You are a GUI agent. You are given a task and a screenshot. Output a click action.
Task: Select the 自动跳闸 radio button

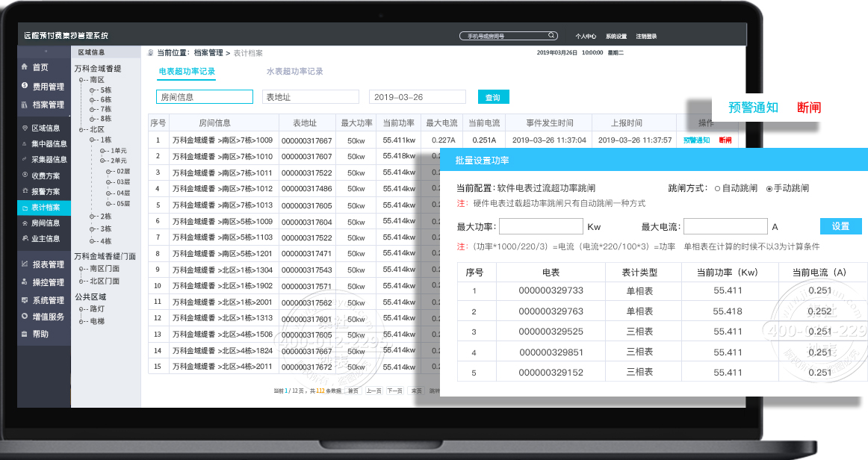tap(717, 189)
